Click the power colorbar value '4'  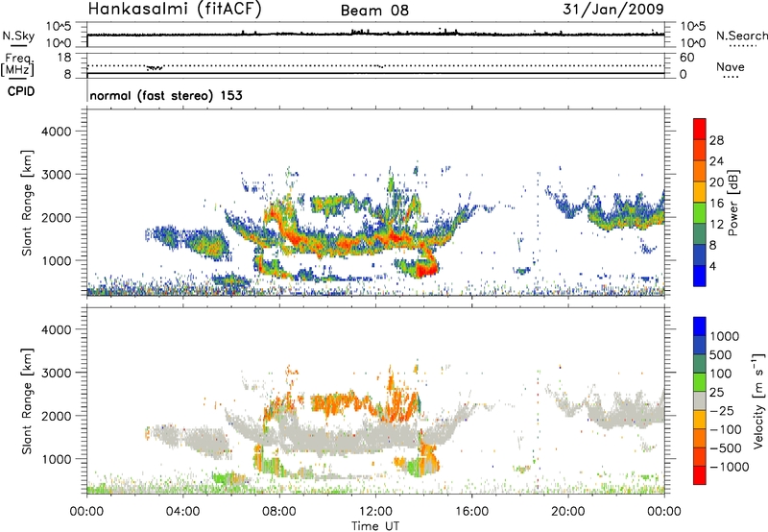[712, 266]
